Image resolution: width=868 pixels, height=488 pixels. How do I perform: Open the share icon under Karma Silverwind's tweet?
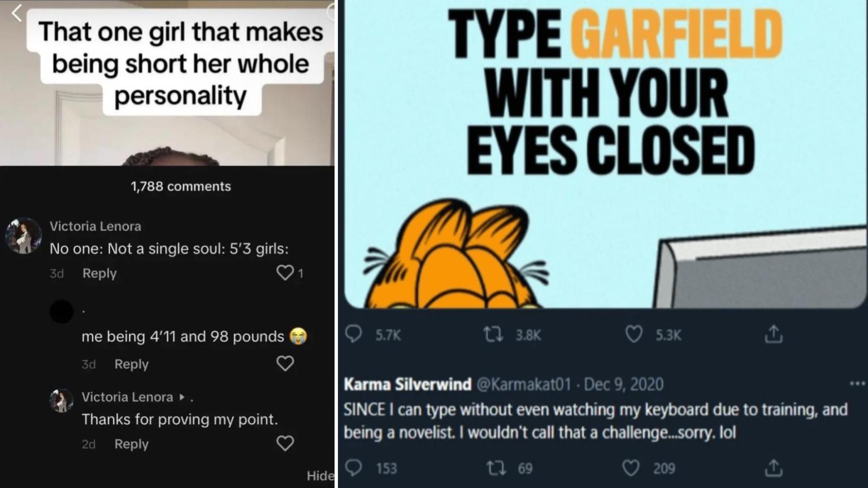pos(772,468)
